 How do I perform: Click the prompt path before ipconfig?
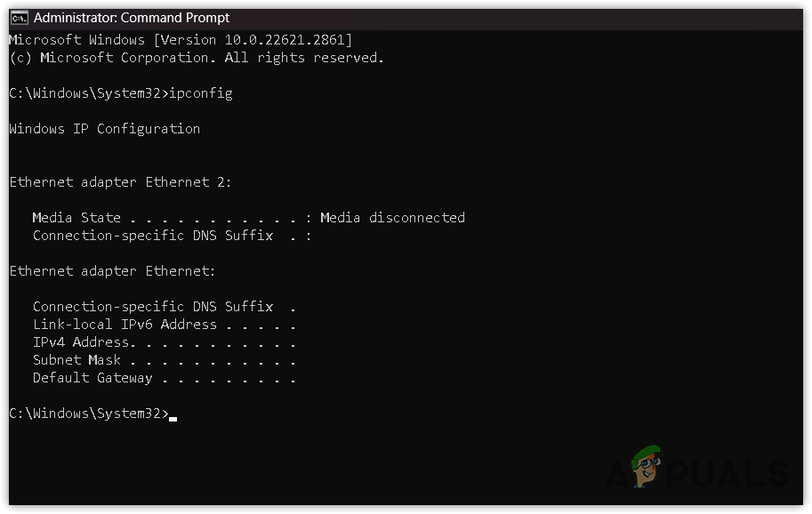[88, 93]
